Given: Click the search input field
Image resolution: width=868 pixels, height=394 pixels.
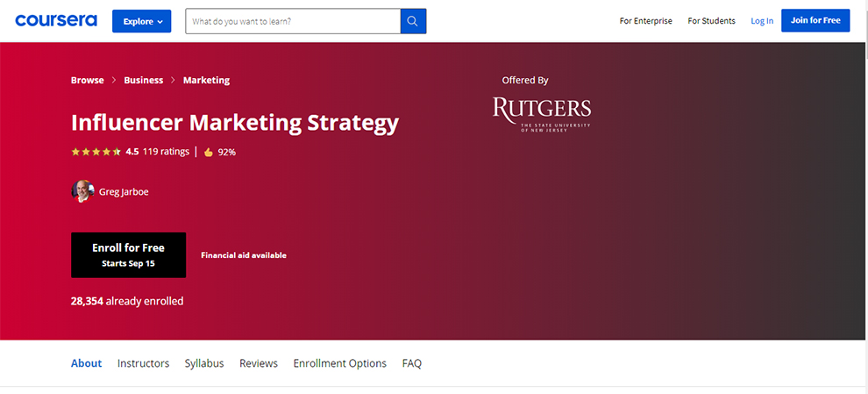Looking at the screenshot, I should [x=293, y=21].
